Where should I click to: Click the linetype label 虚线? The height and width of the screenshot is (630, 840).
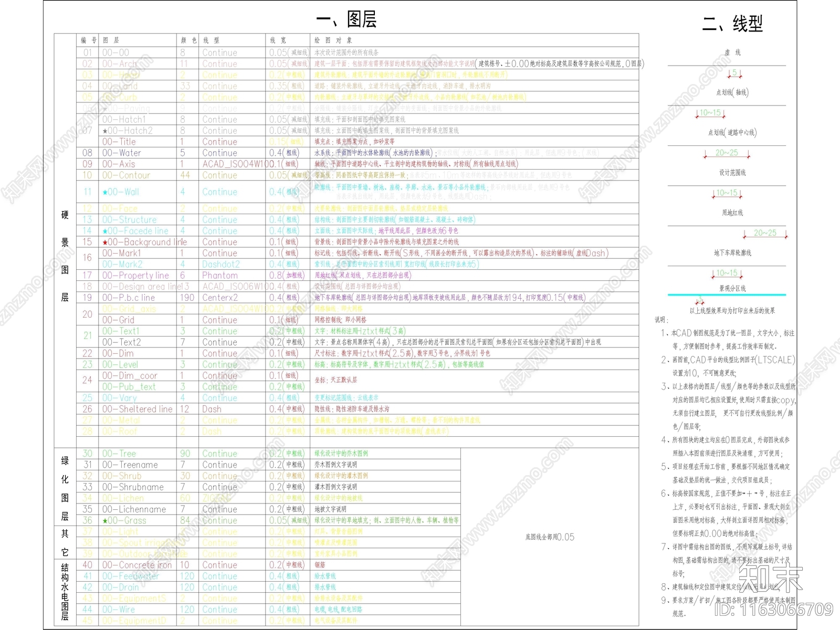coord(732,52)
